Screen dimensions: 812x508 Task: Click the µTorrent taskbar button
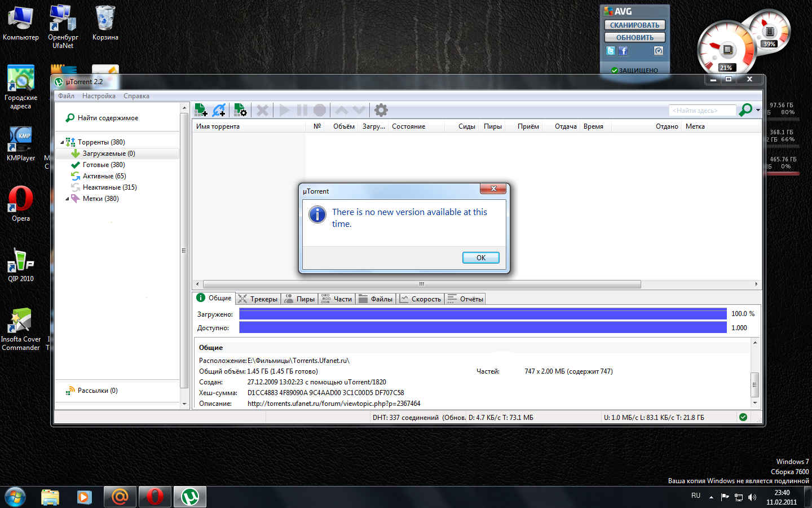tap(190, 497)
